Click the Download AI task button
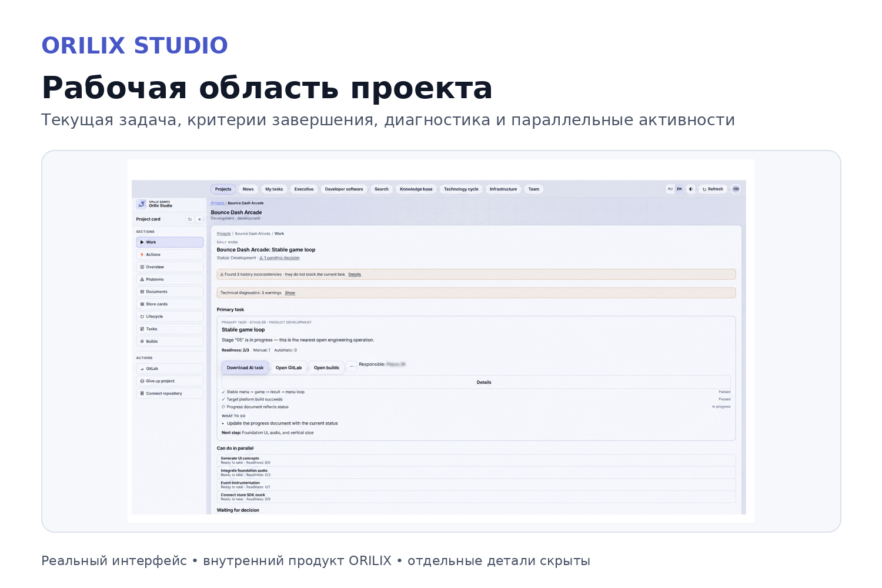 click(245, 367)
